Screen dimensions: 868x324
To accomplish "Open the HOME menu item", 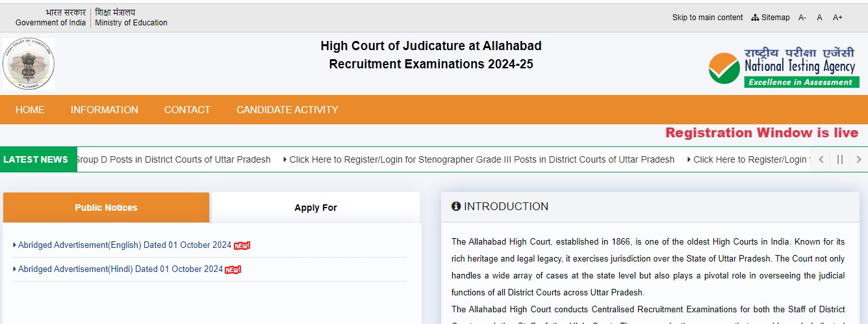I will coord(30,110).
